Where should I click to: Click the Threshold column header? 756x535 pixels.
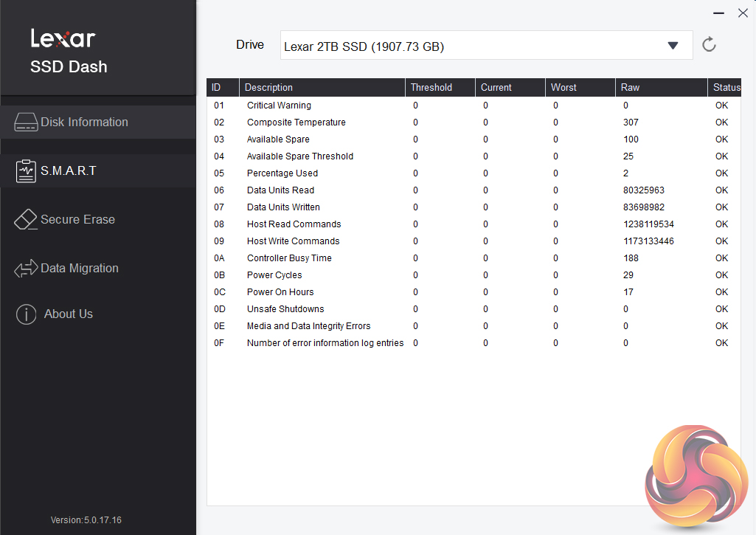tap(440, 87)
